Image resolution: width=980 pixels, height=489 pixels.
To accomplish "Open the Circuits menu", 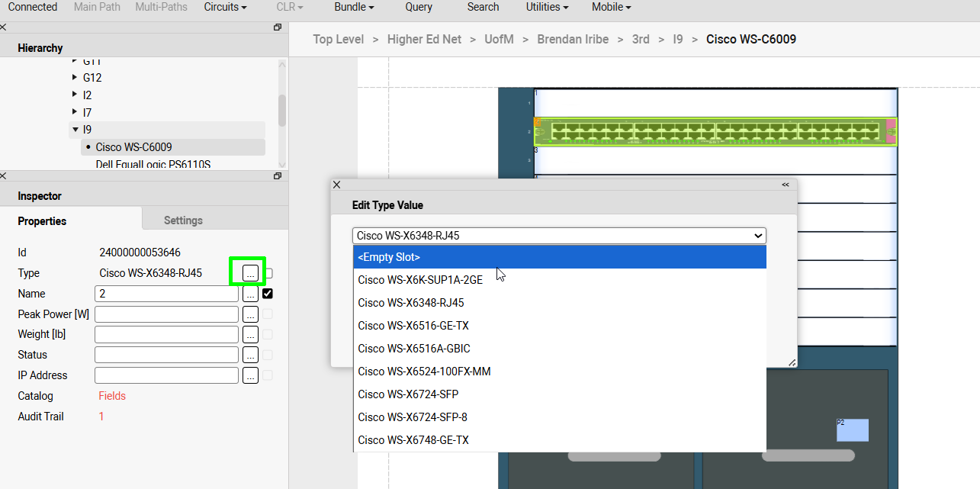I will click(225, 7).
